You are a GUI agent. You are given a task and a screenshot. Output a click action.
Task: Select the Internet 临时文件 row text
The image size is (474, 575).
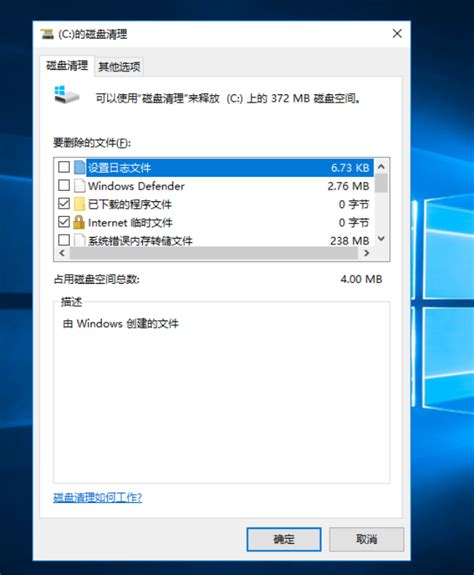[130, 223]
